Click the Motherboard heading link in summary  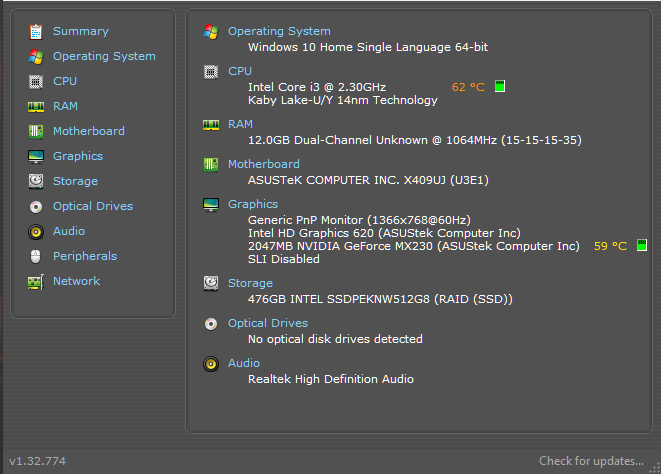point(264,164)
